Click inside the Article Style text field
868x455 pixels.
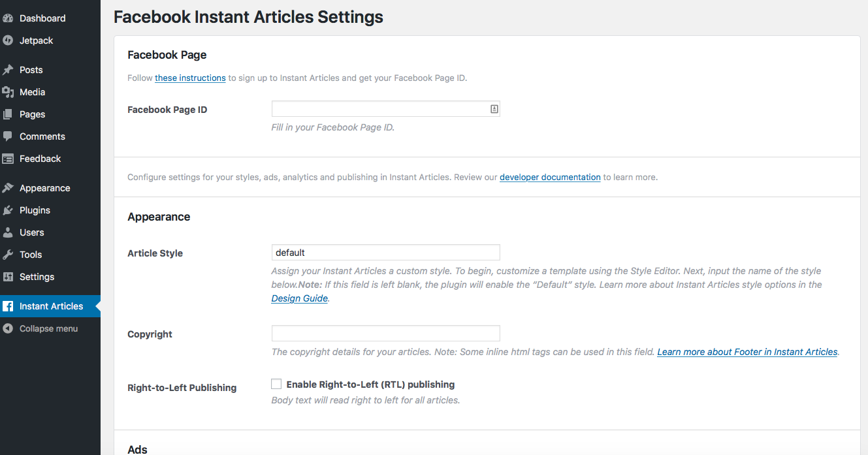coord(385,252)
